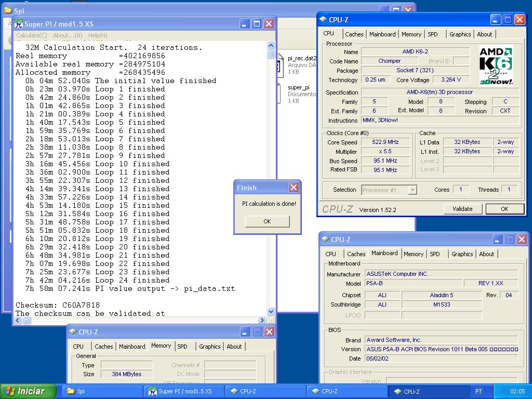The height and width of the screenshot is (399, 532).
Task: Click the Loop 24 finished line
Action: pyautogui.click(x=97, y=280)
